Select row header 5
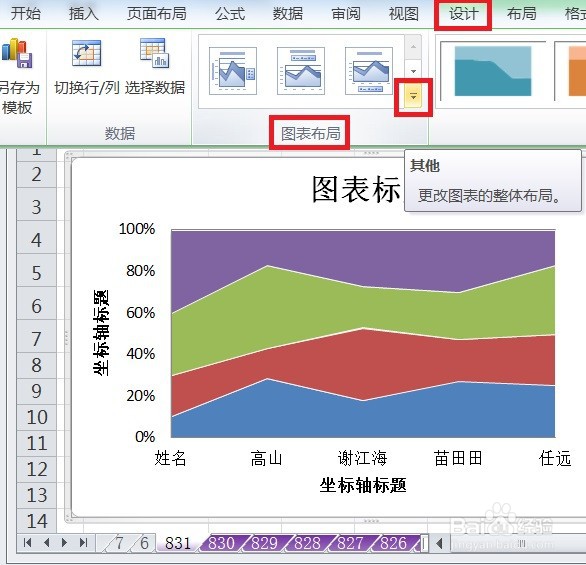 [x=37, y=273]
